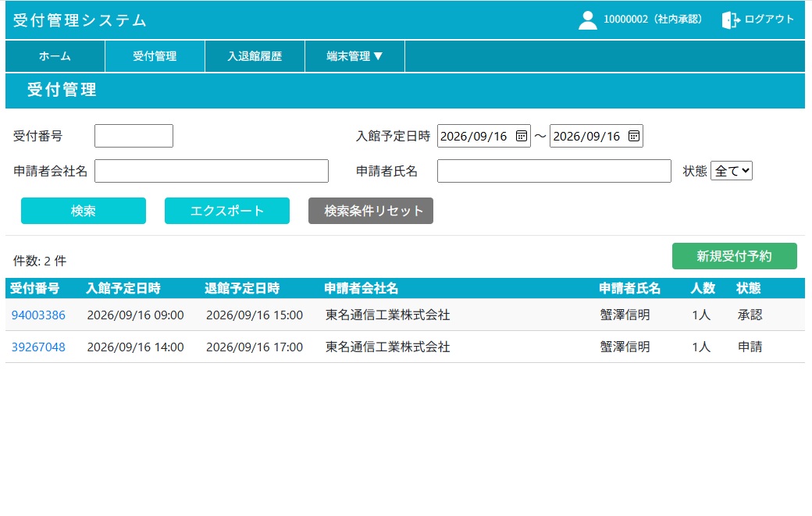The image size is (812, 516).
Task: Click company name in row 39267048
Action: pyautogui.click(x=388, y=347)
